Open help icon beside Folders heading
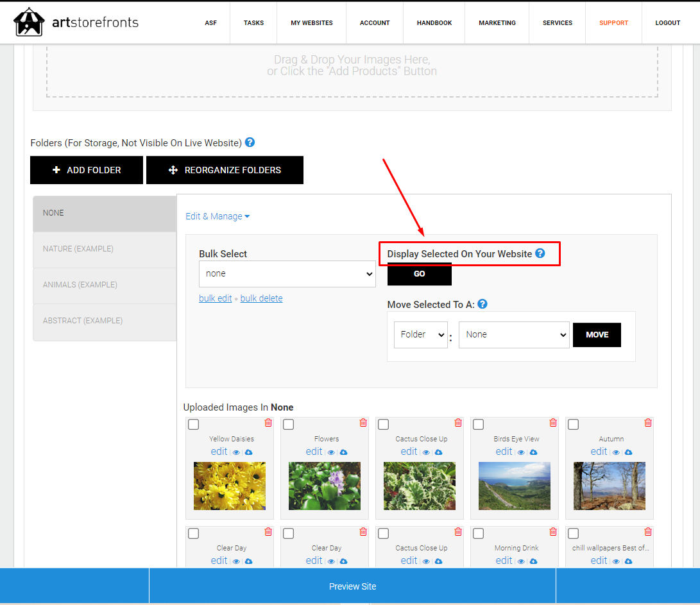This screenshot has height=605, width=700. [x=250, y=142]
